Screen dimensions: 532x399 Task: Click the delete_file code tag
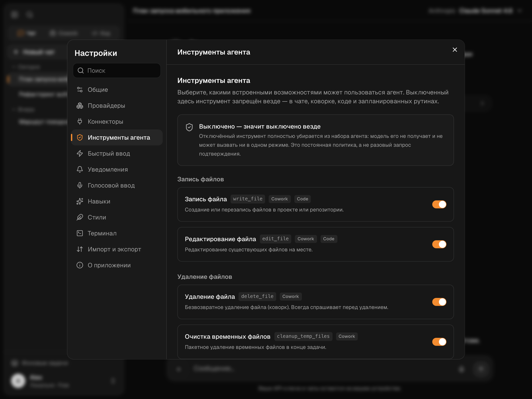(x=257, y=296)
